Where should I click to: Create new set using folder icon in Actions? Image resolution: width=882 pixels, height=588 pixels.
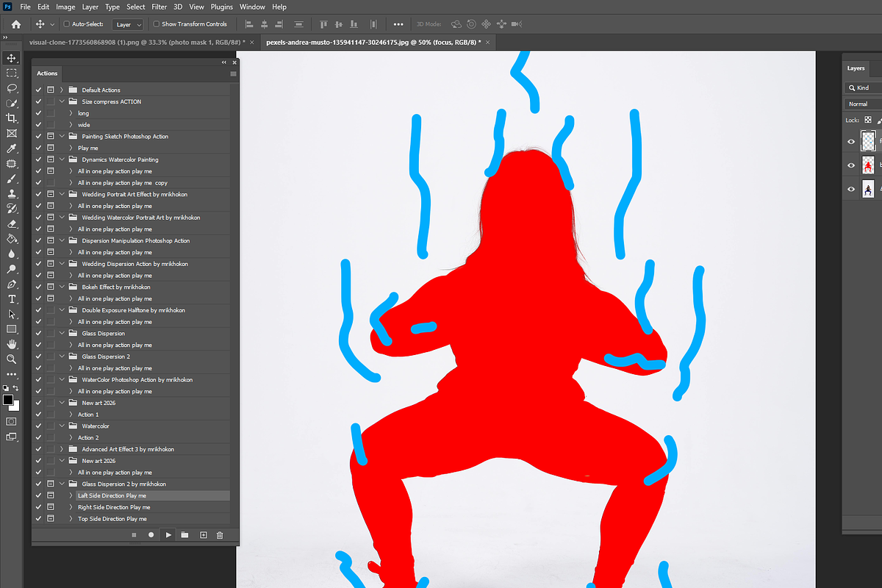tap(185, 535)
